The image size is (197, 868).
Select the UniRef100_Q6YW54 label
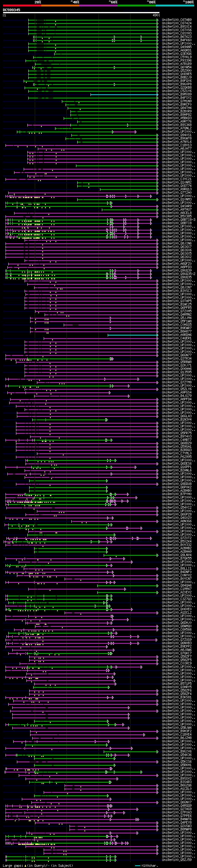[x=177, y=67]
